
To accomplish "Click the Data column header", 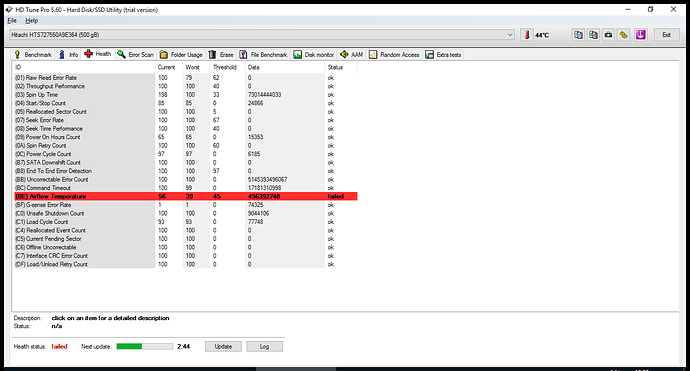I will (x=285, y=67).
